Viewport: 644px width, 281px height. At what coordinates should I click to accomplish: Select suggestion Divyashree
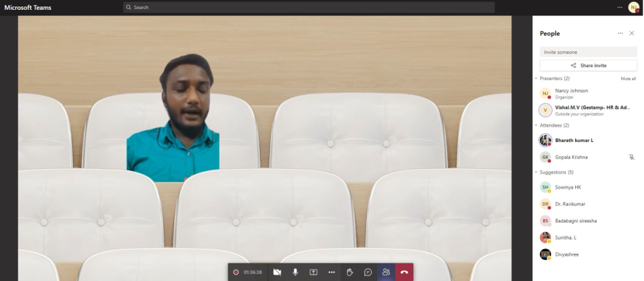pos(588,254)
